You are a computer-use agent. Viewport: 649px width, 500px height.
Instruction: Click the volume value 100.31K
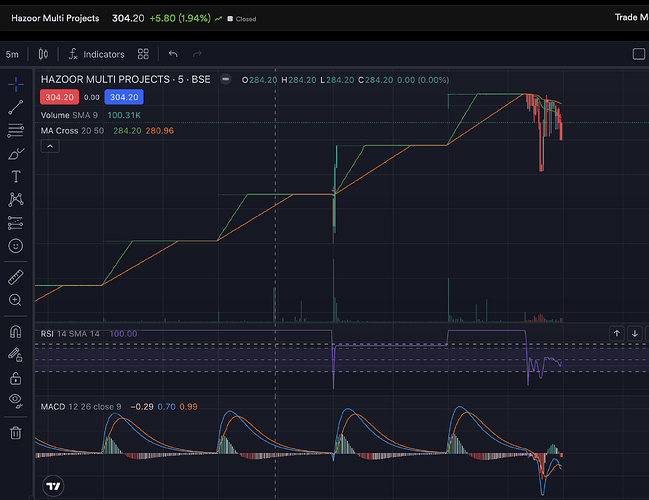pyautogui.click(x=124, y=115)
